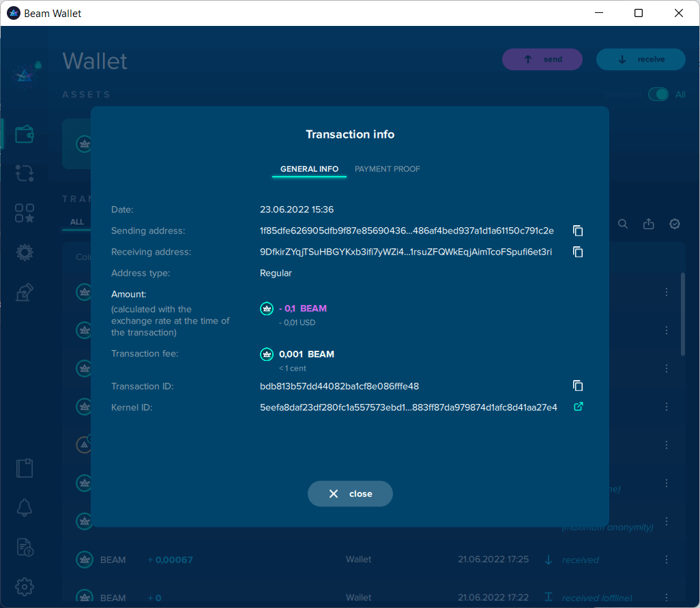Switch to the Payment Proof tab
Viewport: 700px width, 608px height.
pos(387,169)
